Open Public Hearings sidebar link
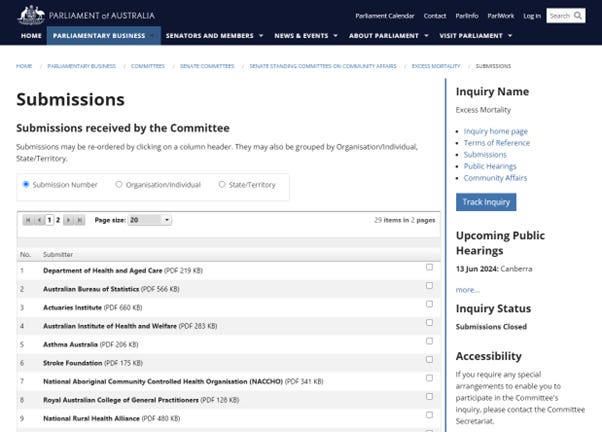The height and width of the screenshot is (432, 602). point(490,166)
